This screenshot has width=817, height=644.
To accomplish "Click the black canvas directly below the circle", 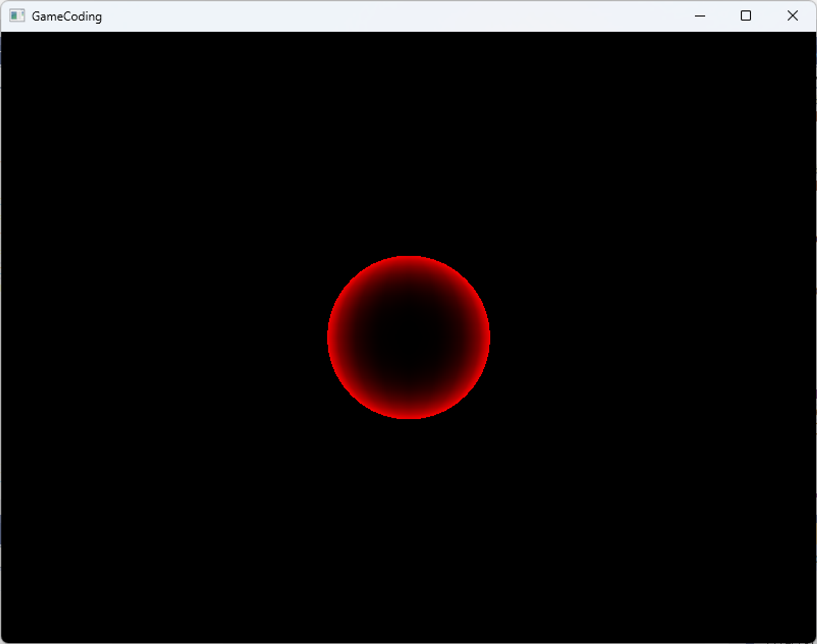I will click(x=408, y=531).
